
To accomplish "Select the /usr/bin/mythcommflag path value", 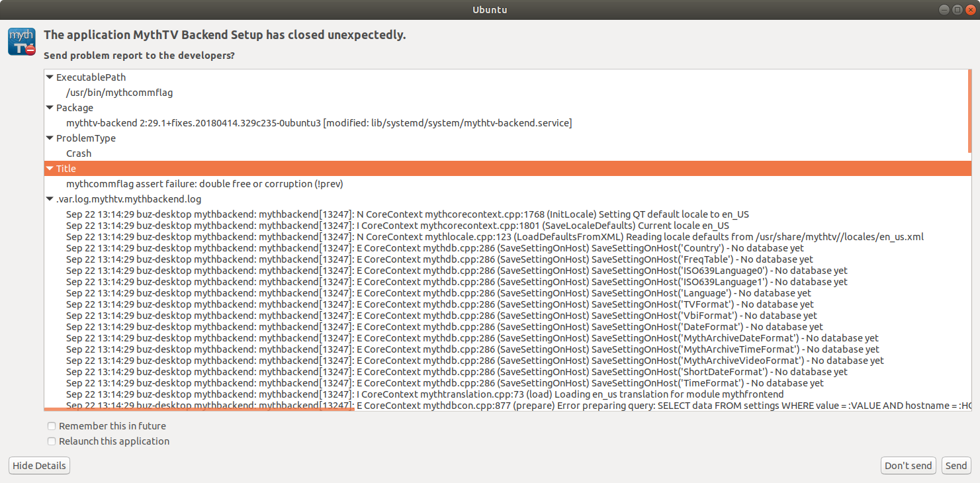I will tap(119, 93).
